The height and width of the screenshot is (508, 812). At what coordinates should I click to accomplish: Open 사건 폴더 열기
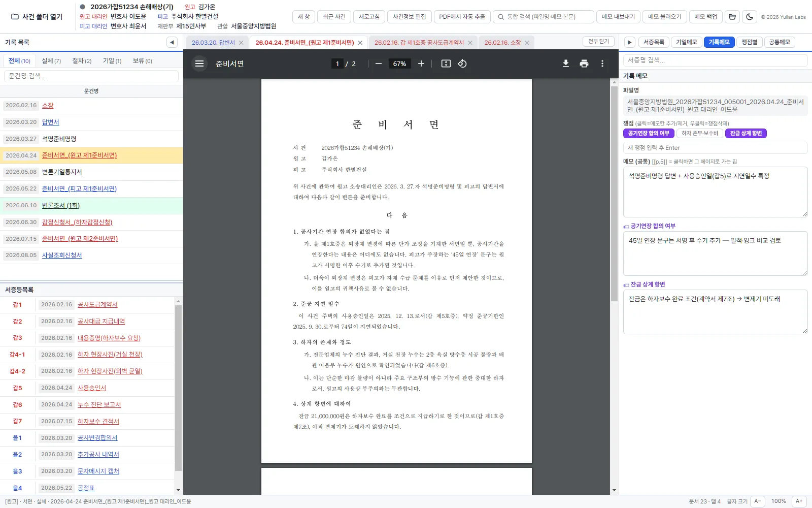tap(37, 17)
